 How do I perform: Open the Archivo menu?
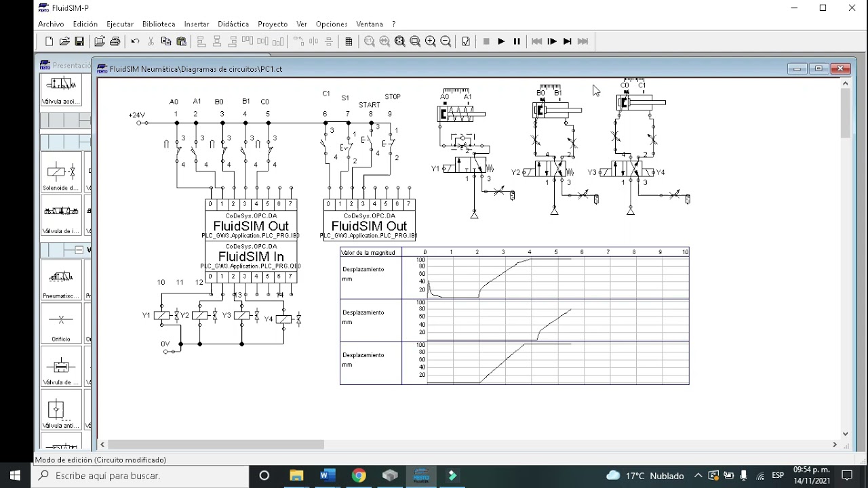[51, 24]
